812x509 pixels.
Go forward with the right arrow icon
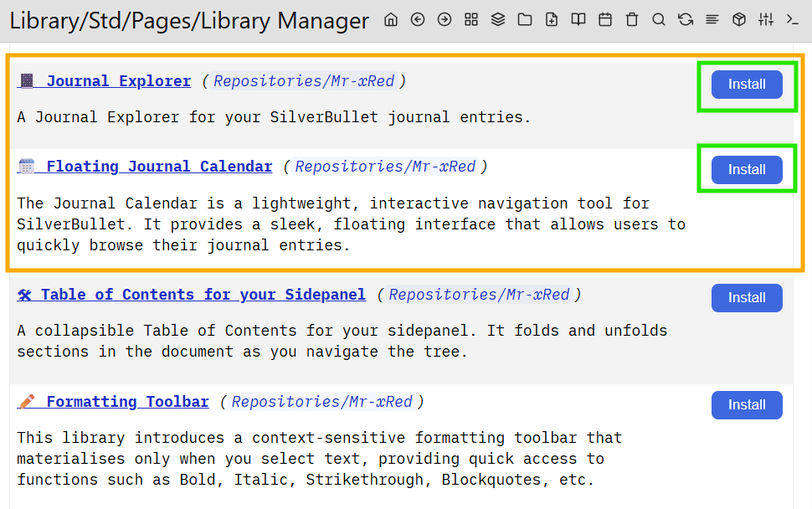445,20
